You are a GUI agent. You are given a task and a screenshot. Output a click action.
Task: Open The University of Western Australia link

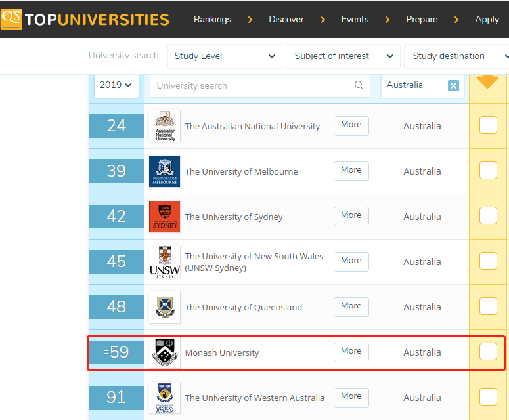coord(254,398)
